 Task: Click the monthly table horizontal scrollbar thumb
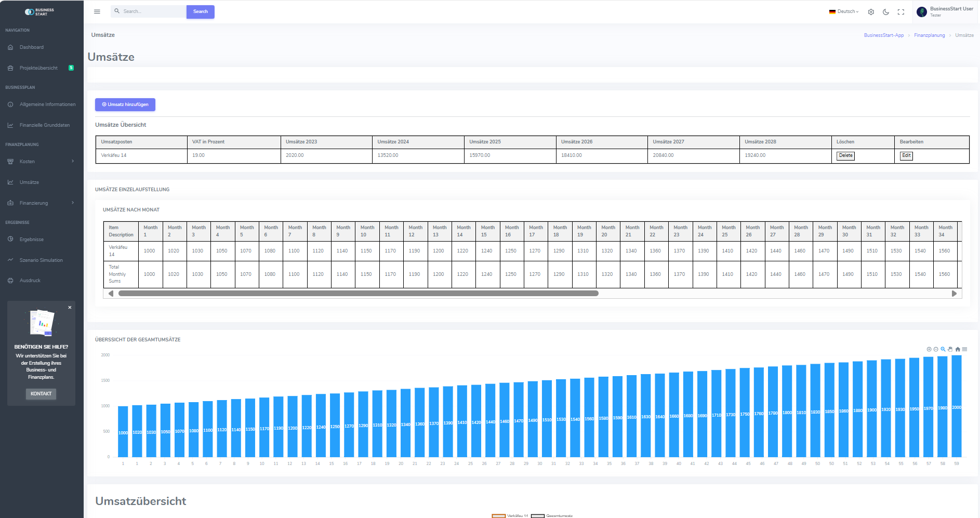(x=358, y=294)
